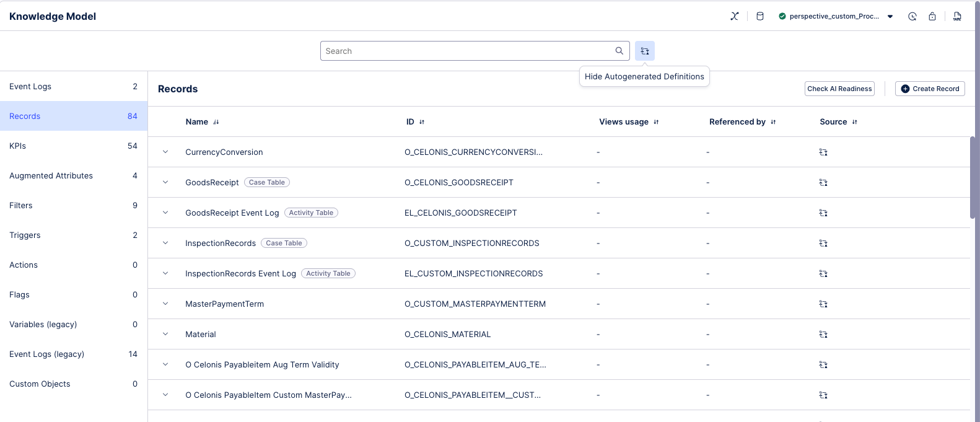The height and width of the screenshot is (422, 980).
Task: Open the YAML editor icon
Action: click(957, 16)
